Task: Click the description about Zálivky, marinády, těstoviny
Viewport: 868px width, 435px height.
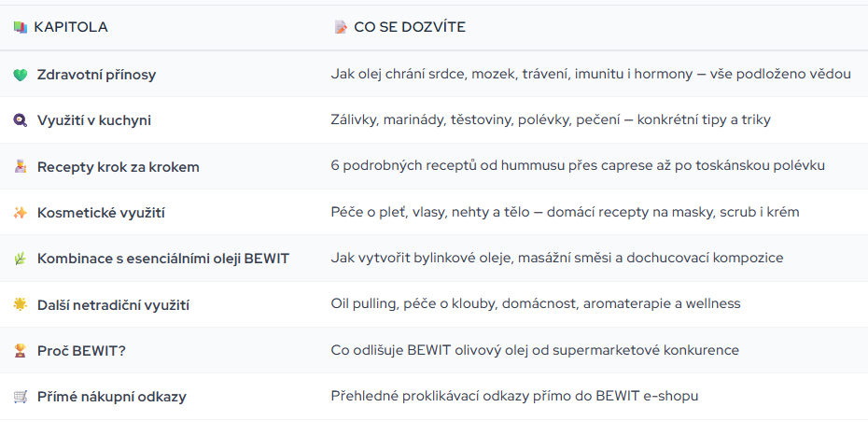Action: point(550,120)
